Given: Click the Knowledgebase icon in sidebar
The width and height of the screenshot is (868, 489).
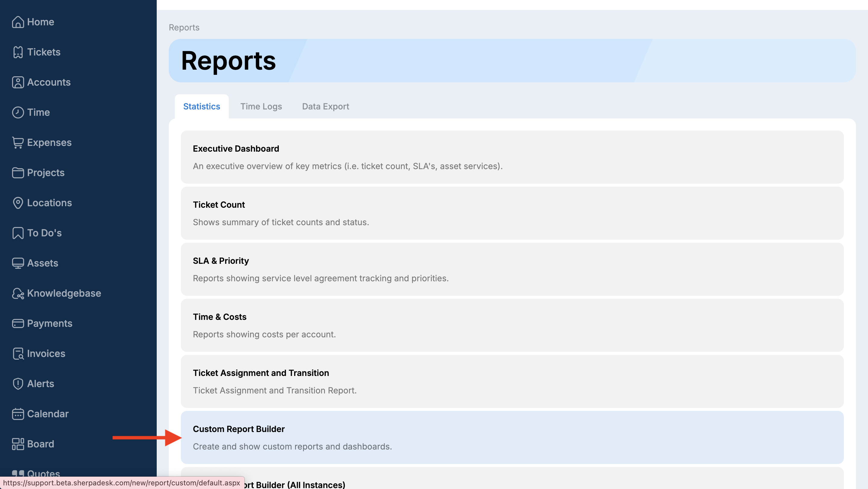Looking at the screenshot, I should click(17, 293).
